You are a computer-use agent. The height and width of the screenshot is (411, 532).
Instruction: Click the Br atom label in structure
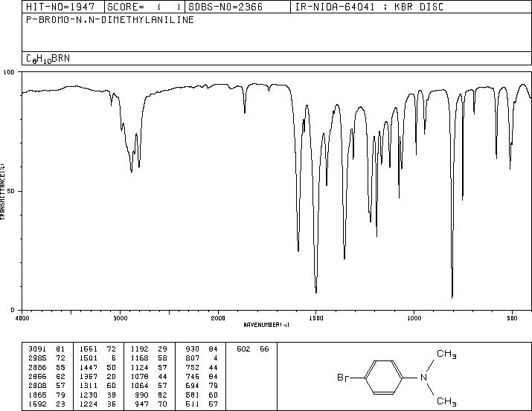[343, 378]
